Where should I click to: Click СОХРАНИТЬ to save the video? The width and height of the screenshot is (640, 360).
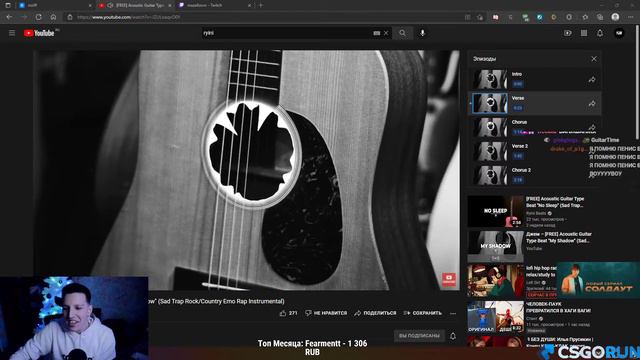coord(422,313)
